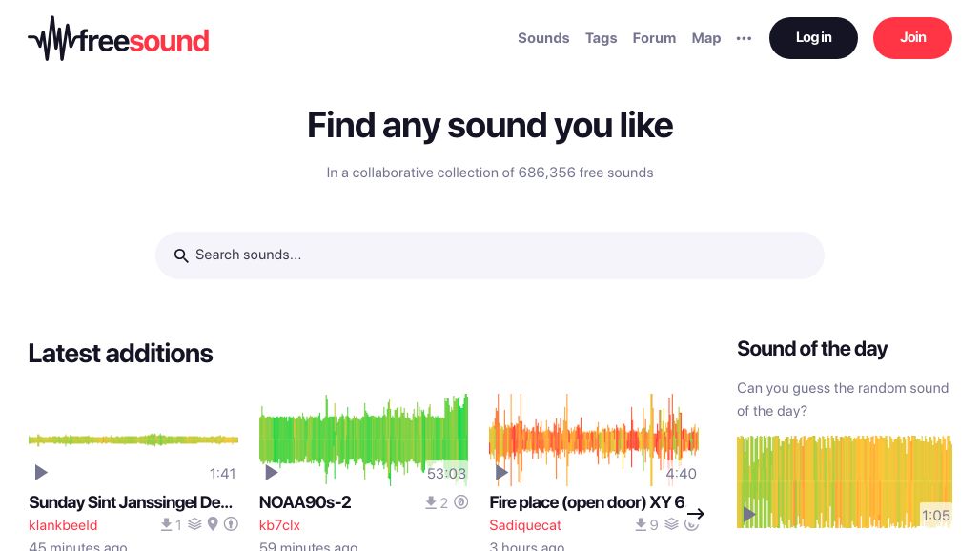Click the license icon on NOAA90s-2
The height and width of the screenshot is (551, 980).
pyautogui.click(x=461, y=502)
